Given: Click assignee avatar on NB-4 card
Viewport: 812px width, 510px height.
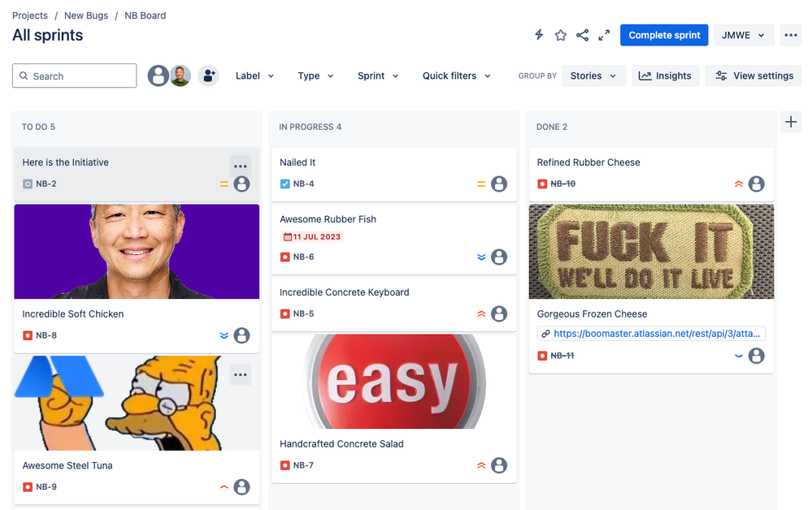Looking at the screenshot, I should [499, 184].
